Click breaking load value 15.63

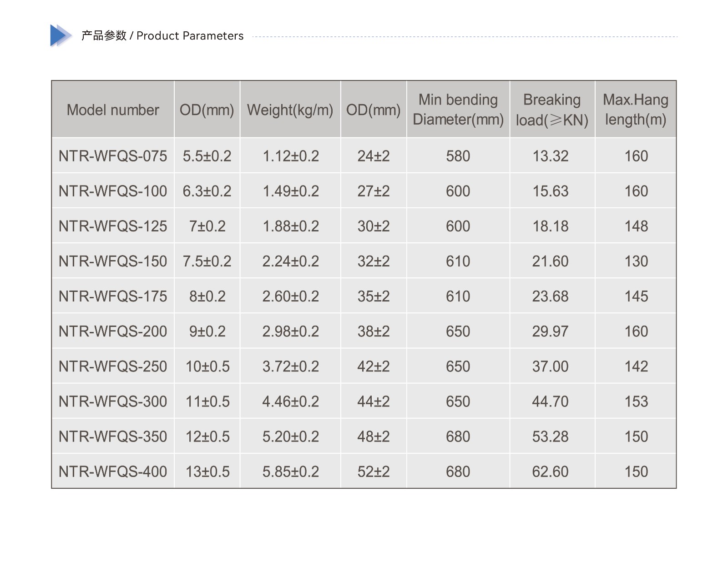click(x=551, y=191)
